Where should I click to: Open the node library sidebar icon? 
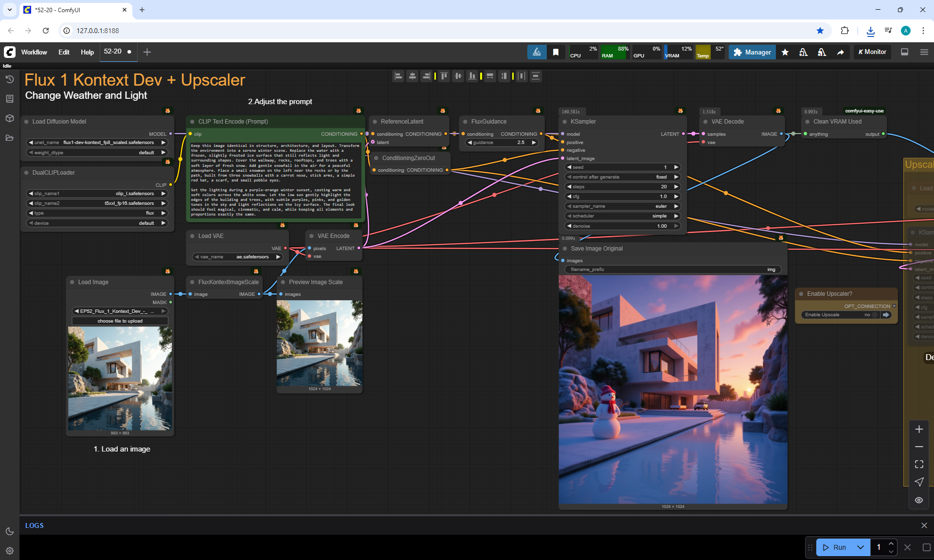pos(10,99)
